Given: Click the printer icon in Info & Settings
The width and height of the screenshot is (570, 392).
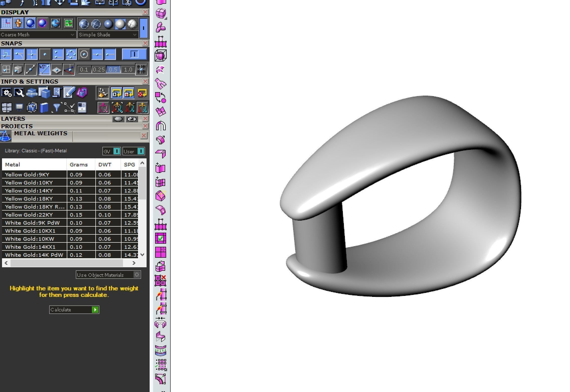Looking at the screenshot, I should (32, 93).
